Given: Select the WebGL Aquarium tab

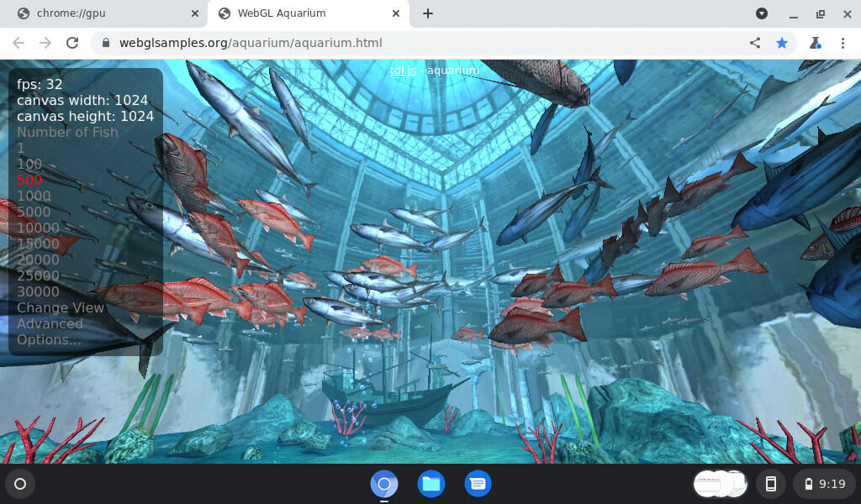Looking at the screenshot, I should 309,13.
